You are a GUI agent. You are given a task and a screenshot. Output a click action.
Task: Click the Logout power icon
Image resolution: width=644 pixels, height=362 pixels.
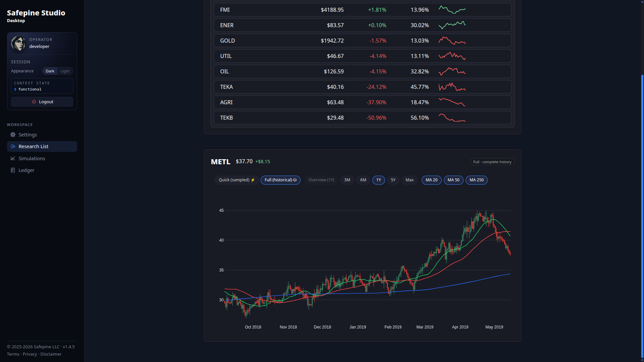(x=34, y=102)
